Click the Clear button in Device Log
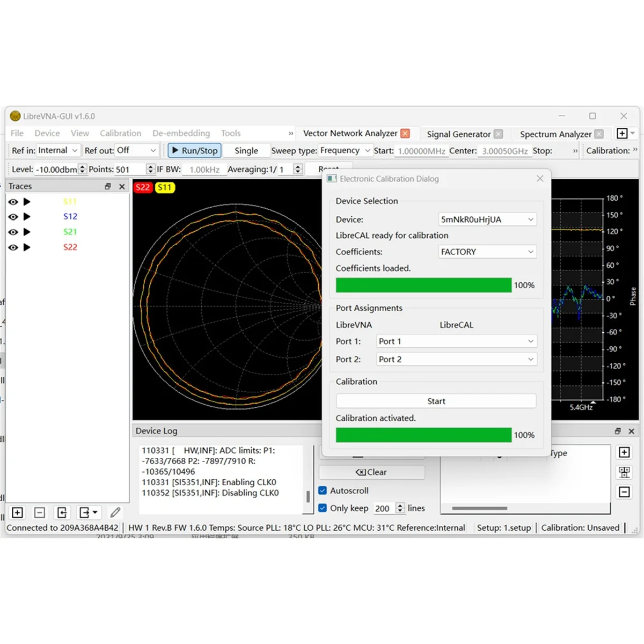644x644 pixels. point(371,472)
